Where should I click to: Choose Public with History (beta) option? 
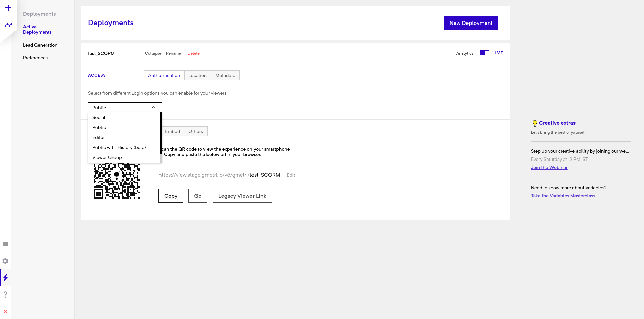click(124, 147)
